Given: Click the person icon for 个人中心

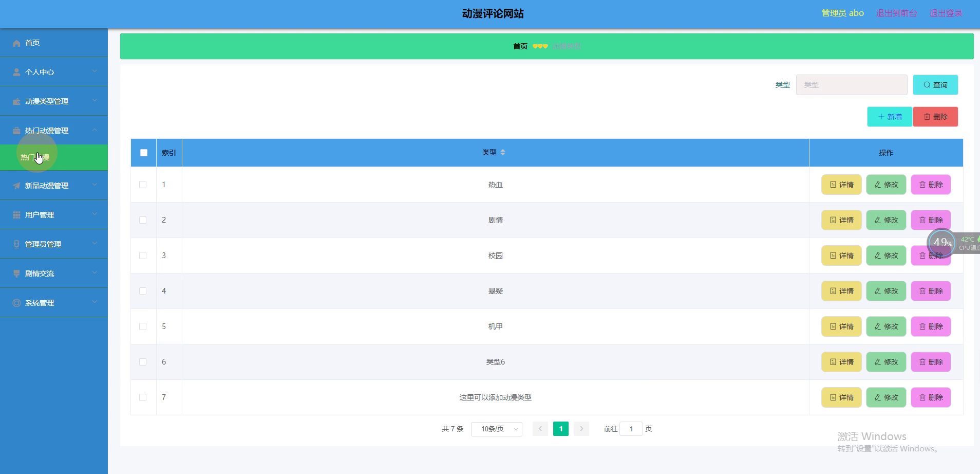Looking at the screenshot, I should pyautogui.click(x=16, y=72).
